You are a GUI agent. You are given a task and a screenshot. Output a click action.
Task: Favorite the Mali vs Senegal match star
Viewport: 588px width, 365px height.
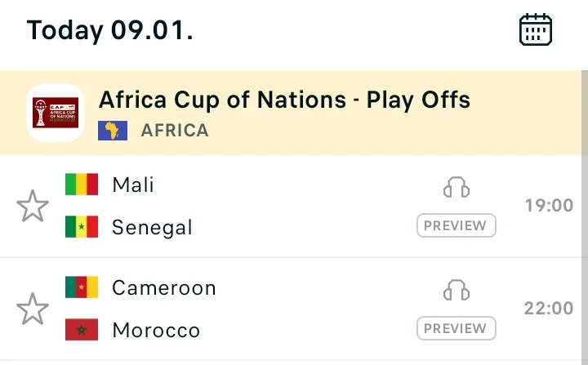pyautogui.click(x=33, y=207)
